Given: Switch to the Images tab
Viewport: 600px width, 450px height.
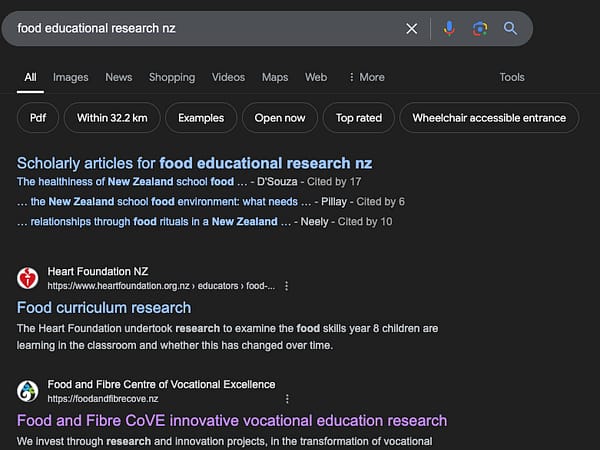Looking at the screenshot, I should [70, 77].
